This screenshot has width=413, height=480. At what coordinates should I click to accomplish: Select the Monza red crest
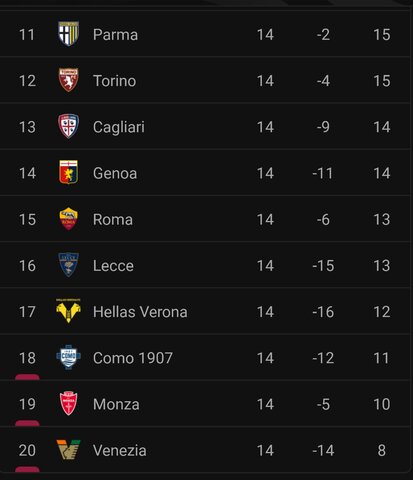pyautogui.click(x=68, y=403)
